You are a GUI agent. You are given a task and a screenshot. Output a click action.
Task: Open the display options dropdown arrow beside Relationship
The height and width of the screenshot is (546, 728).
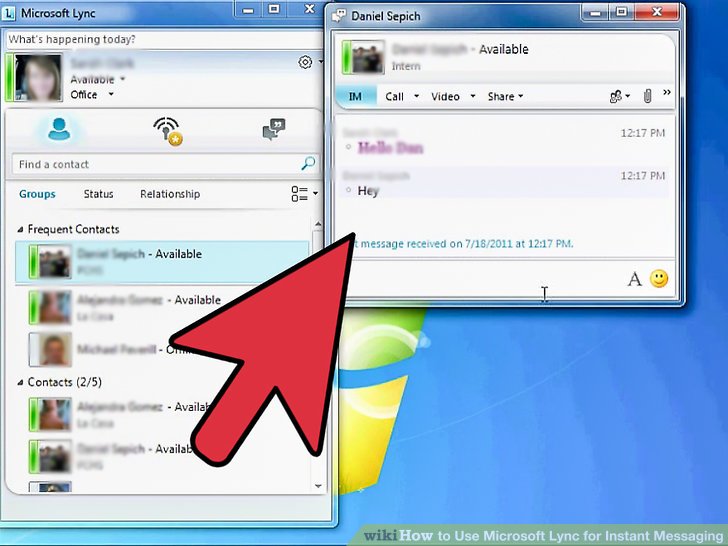(315, 193)
